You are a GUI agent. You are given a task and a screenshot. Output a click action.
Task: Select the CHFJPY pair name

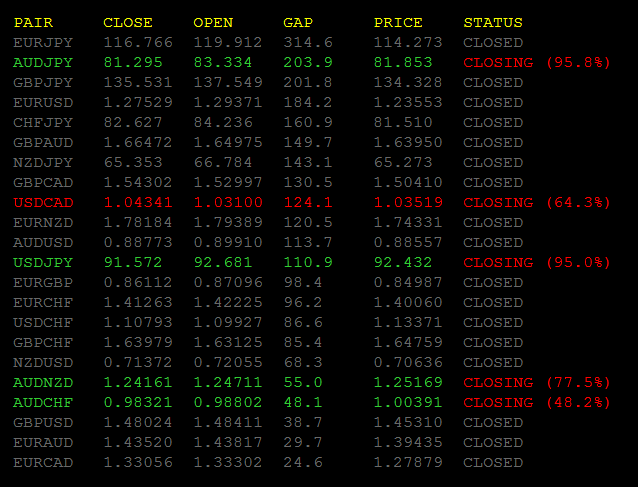tap(43, 122)
